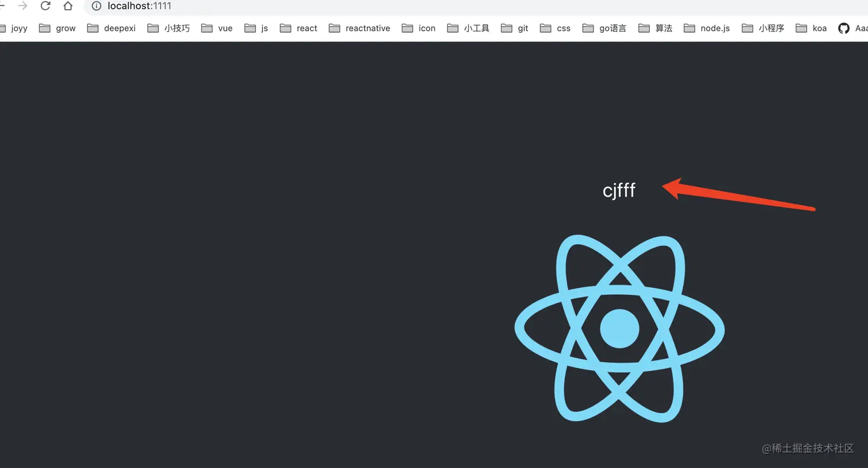868x468 pixels.
Task: Open the css bookmarks folder
Action: click(x=555, y=28)
